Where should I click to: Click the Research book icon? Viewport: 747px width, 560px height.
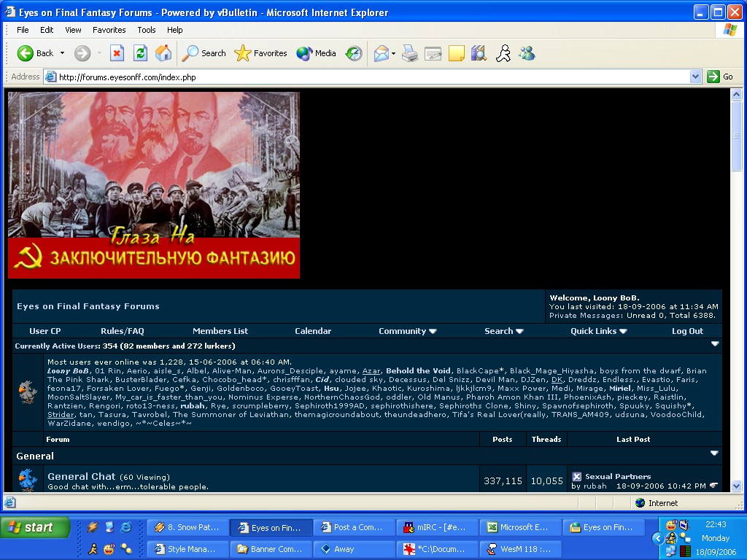pos(479,53)
